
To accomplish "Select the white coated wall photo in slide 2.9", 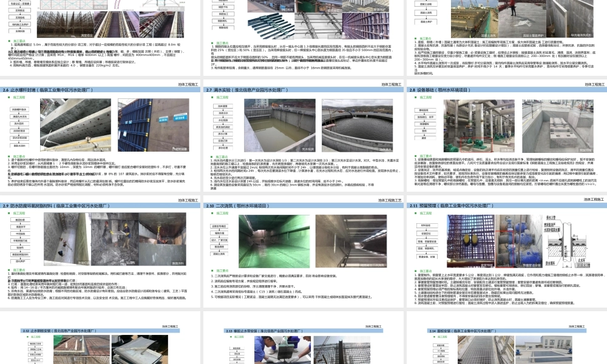I will click(67, 239).
